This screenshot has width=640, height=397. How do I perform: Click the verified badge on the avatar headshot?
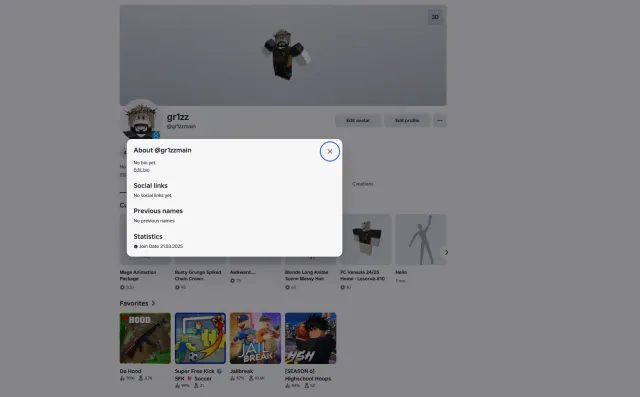pyautogui.click(x=156, y=135)
